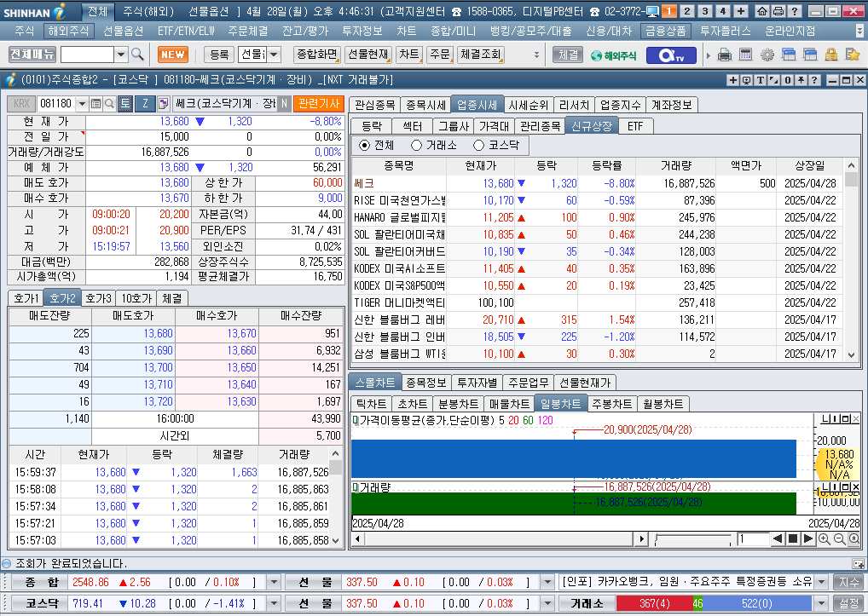Open the stock code 081180 dropdown arrow
This screenshot has width=868, height=616.
pyautogui.click(x=82, y=103)
